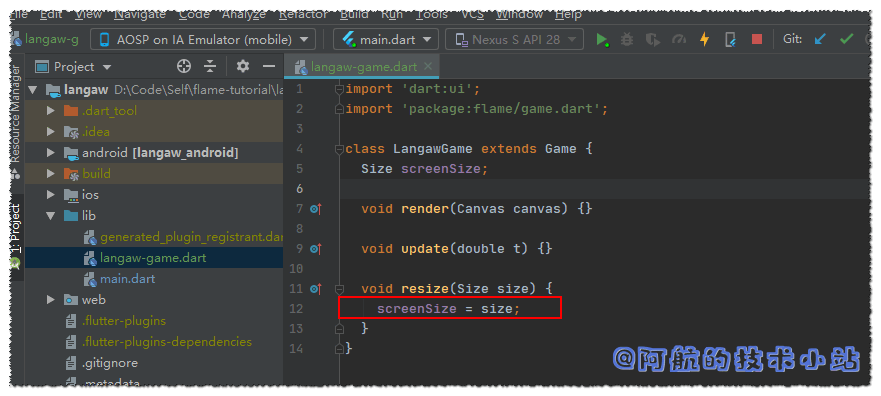Close the langaw-game.dart editor tab
The width and height of the screenshot is (881, 396).
pos(428,67)
